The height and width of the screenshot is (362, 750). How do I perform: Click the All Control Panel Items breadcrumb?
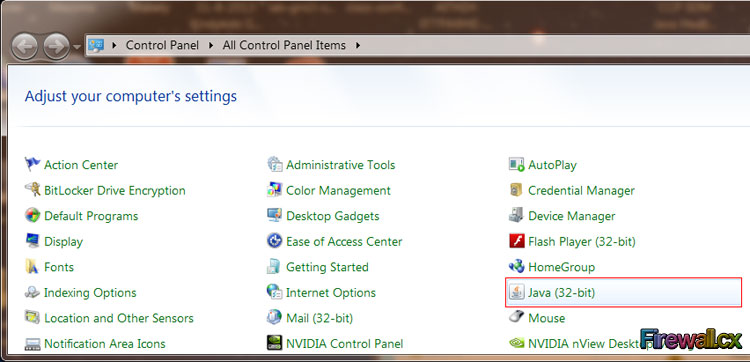(x=284, y=45)
